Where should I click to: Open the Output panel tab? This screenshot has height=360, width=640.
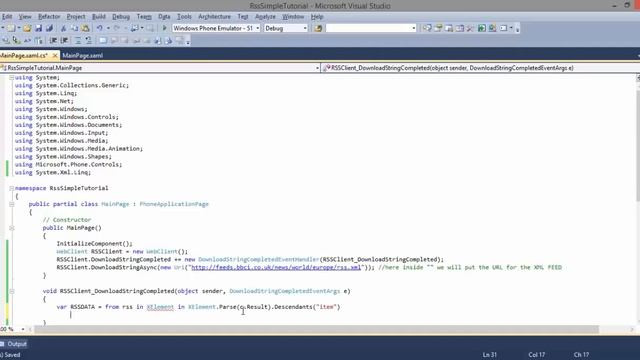14,344
